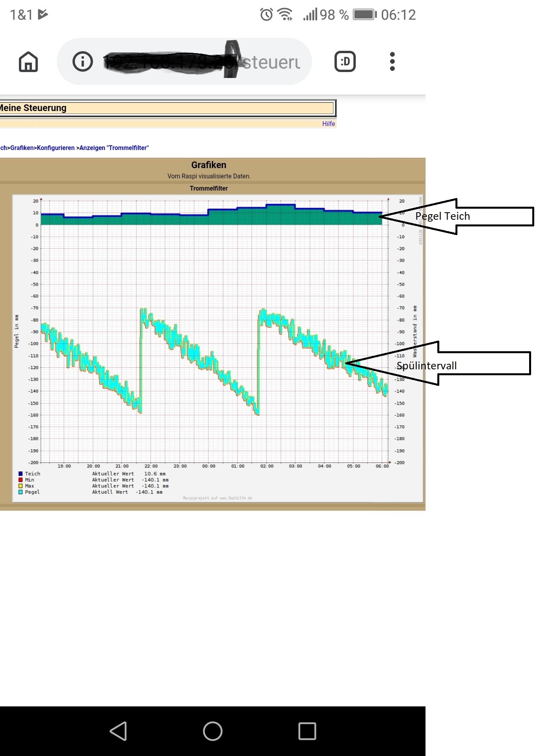Open the Hilfe link
537x756 pixels.
click(x=329, y=124)
